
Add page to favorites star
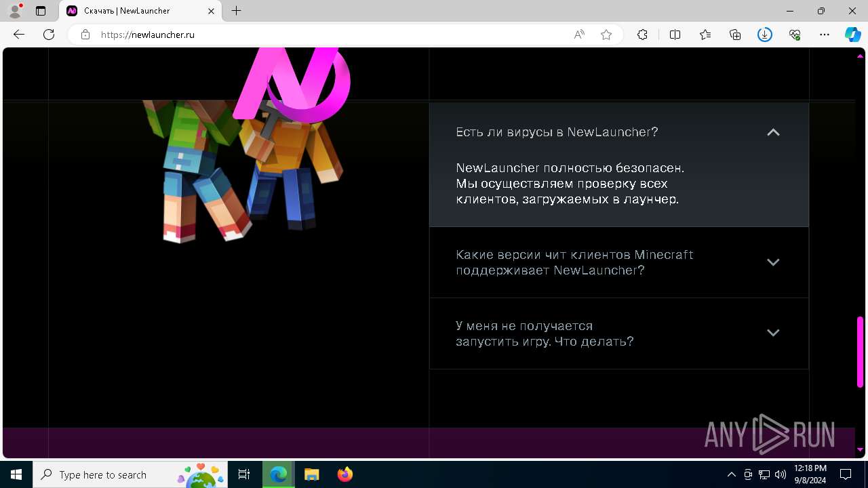pyautogui.click(x=606, y=35)
